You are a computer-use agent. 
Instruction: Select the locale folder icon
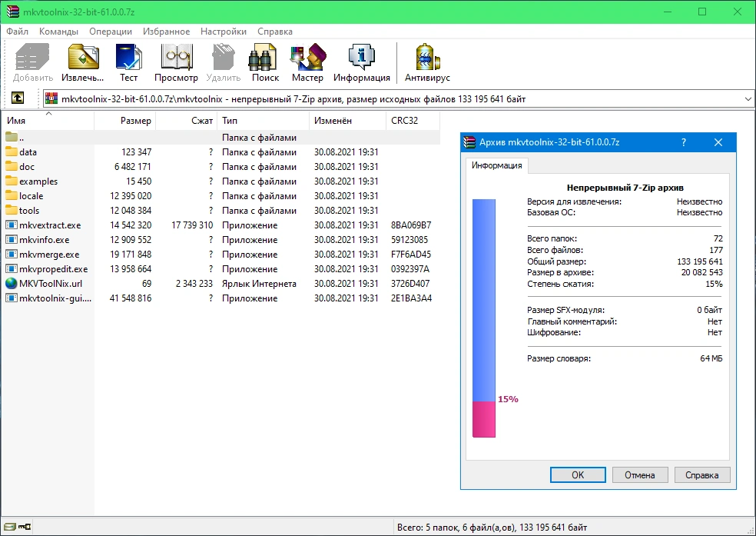(x=11, y=196)
